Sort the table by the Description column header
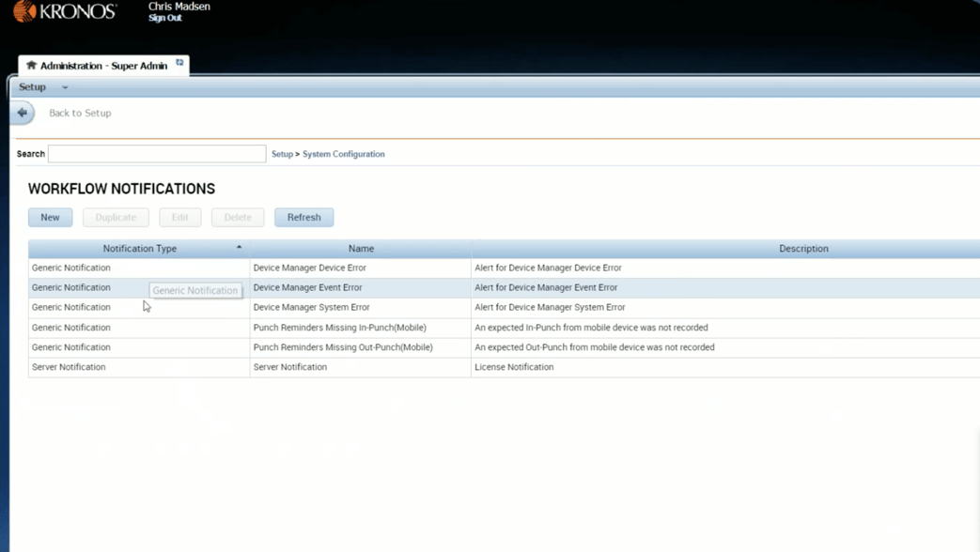Screen dimensions: 980x552 pos(803,248)
